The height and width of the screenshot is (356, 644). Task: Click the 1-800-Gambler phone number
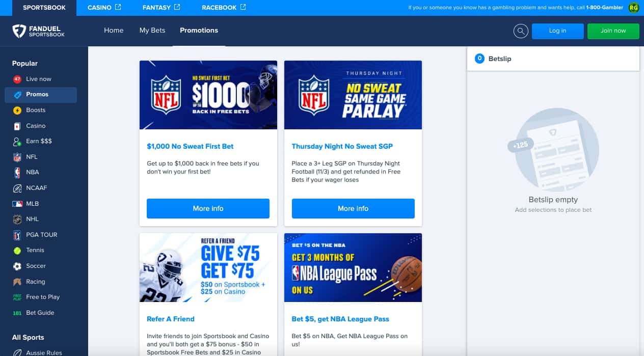(605, 8)
